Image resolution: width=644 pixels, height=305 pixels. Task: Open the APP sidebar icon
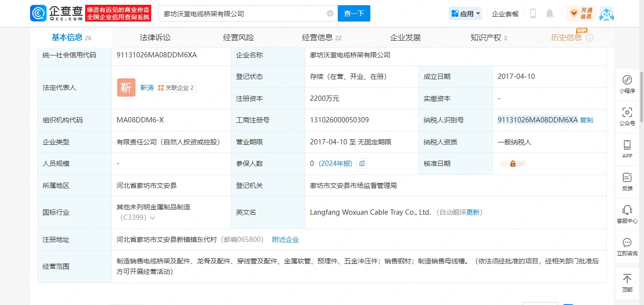(x=627, y=149)
